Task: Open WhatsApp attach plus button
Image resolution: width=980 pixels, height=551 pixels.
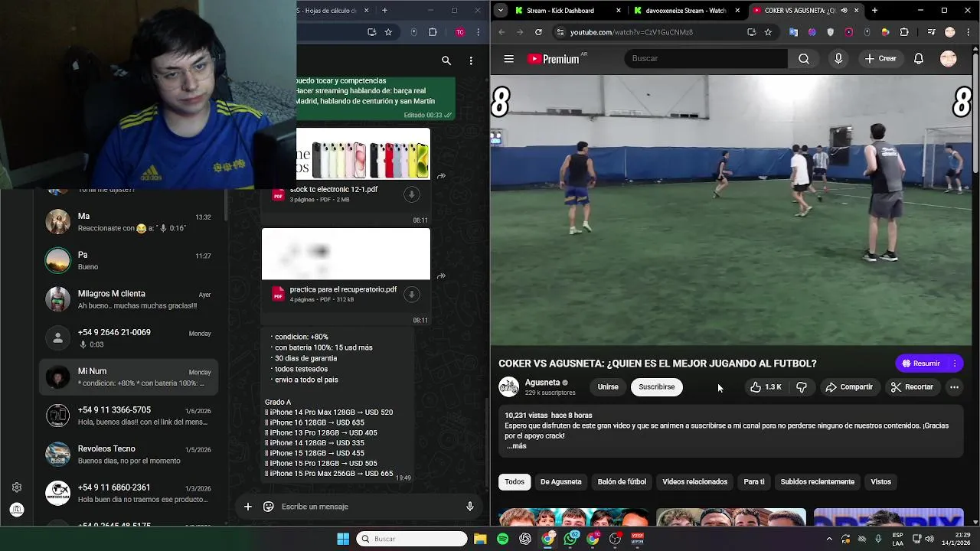Action: pyautogui.click(x=247, y=507)
